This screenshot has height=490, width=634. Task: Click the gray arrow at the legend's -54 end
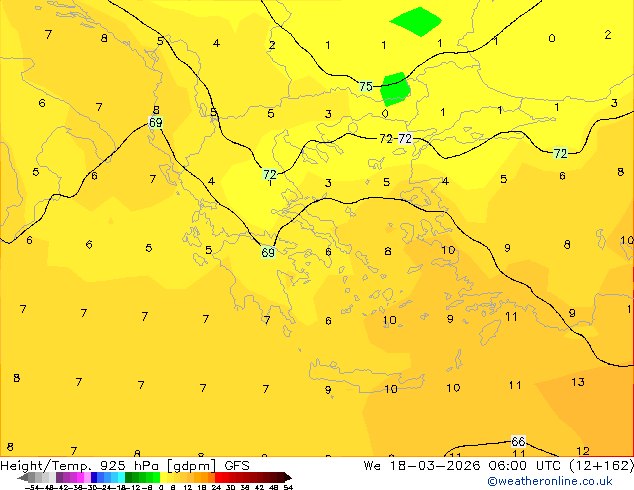(22, 477)
